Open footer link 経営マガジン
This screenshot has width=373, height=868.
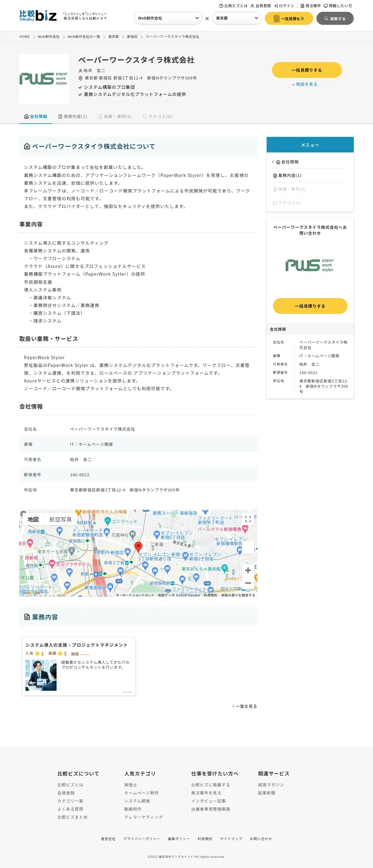pyautogui.click(x=271, y=785)
